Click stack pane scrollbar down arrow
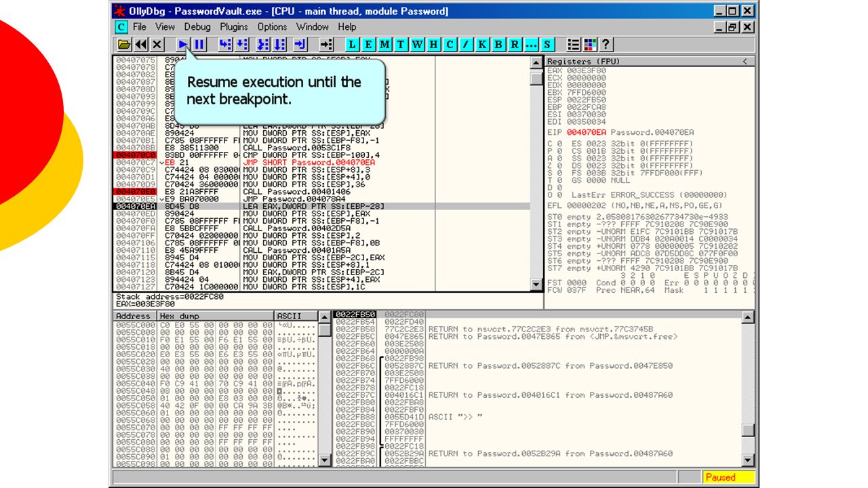 [x=748, y=461]
